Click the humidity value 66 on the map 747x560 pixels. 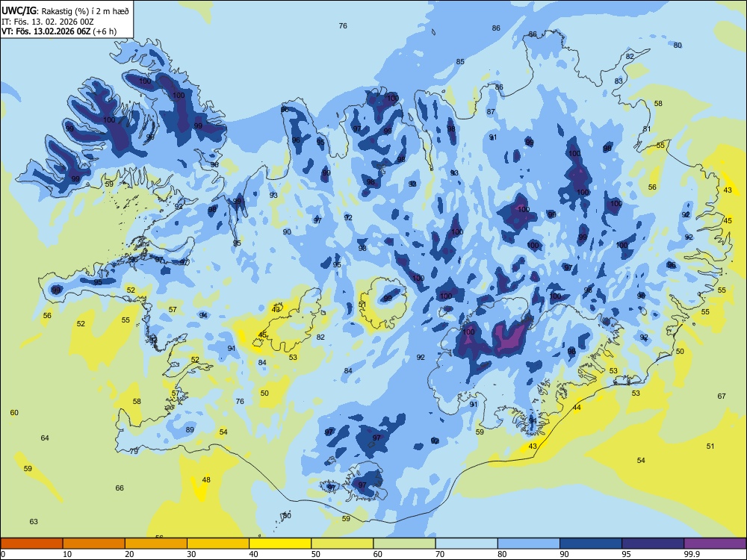pos(120,488)
